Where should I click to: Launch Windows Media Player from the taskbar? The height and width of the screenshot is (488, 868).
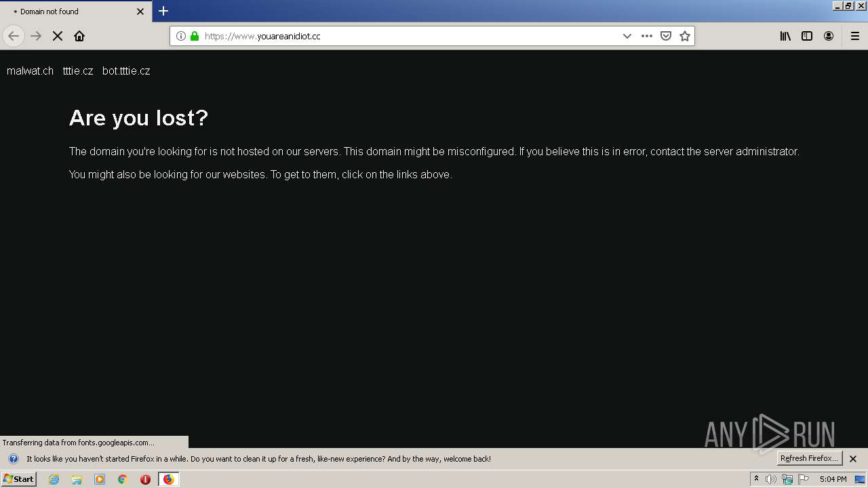coord(100,479)
